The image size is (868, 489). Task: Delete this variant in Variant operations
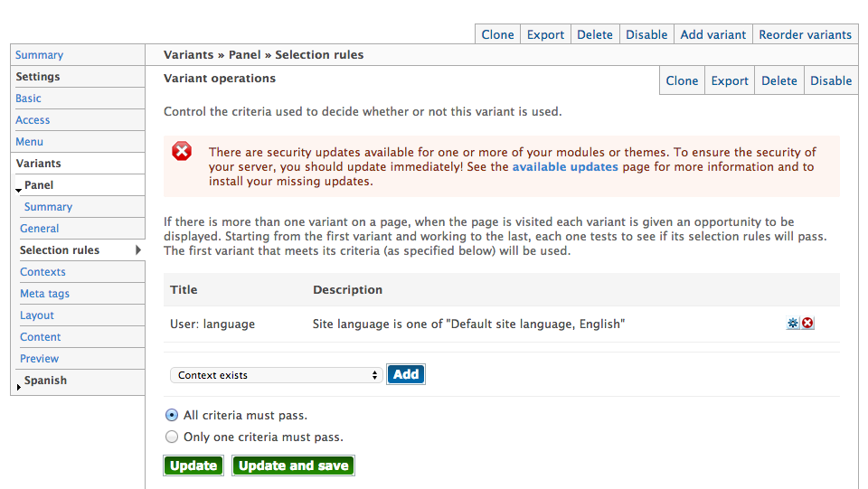pyautogui.click(x=778, y=80)
